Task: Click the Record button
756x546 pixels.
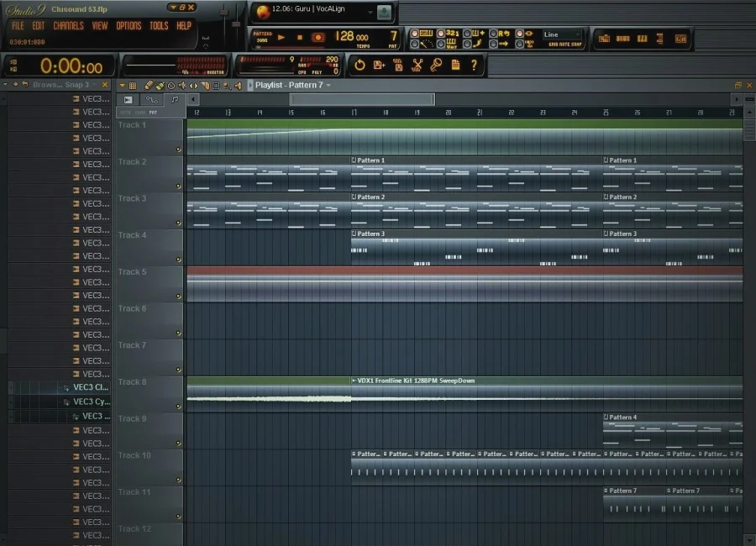Action: (318, 37)
